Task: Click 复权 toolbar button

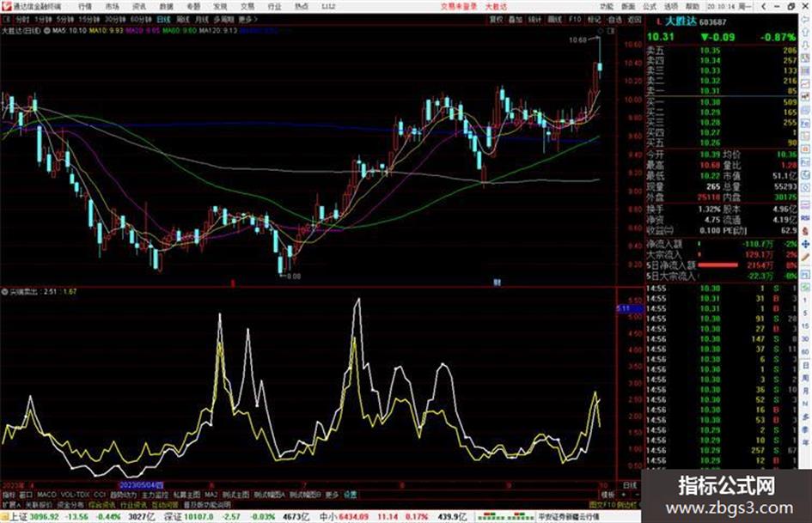Action: (x=496, y=19)
